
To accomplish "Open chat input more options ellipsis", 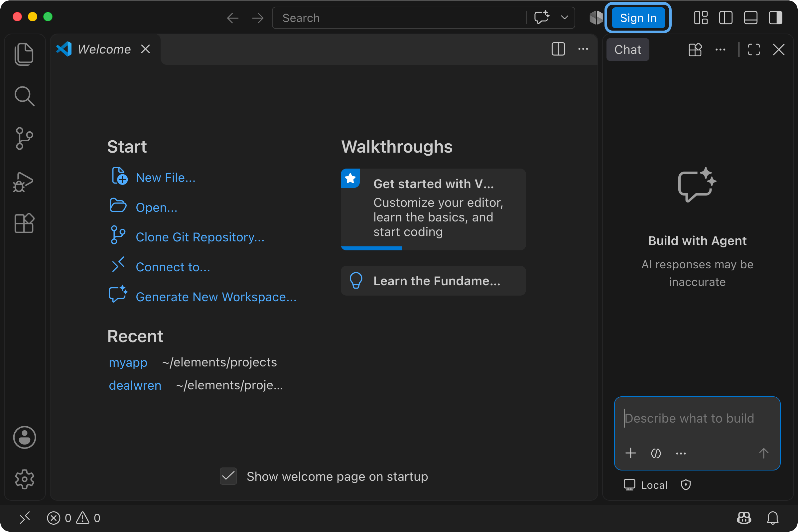I will pyautogui.click(x=681, y=453).
